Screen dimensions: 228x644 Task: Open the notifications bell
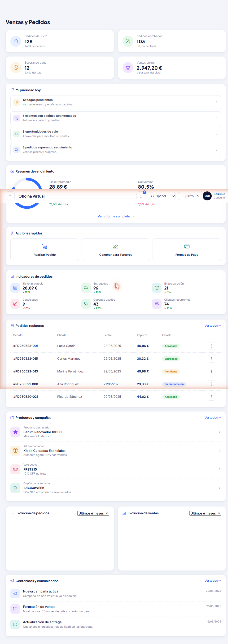tap(141, 196)
